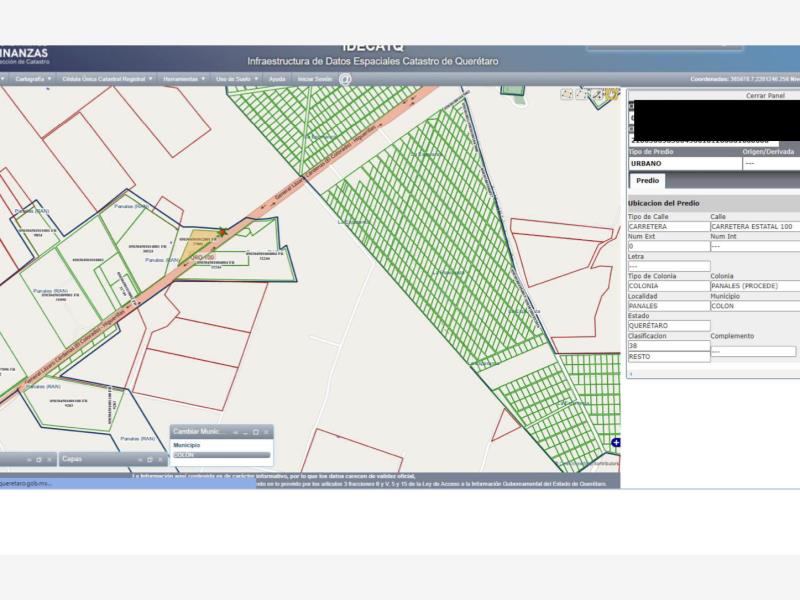Click the Num Ext field
The image size is (800, 600).
tap(668, 246)
